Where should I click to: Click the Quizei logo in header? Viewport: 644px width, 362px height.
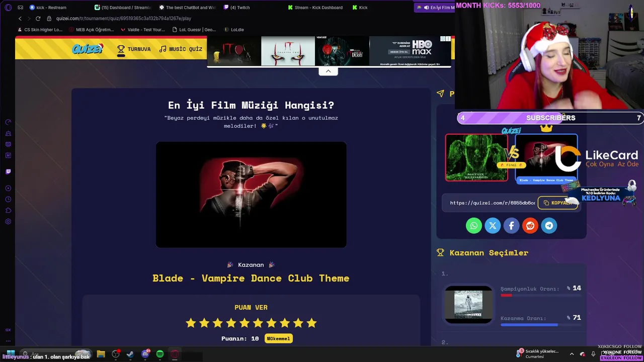click(x=88, y=49)
